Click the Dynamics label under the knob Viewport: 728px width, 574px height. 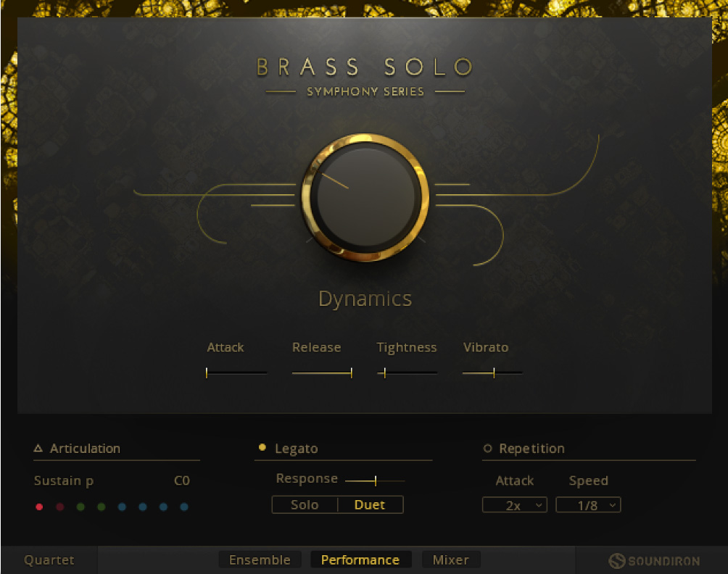point(365,299)
